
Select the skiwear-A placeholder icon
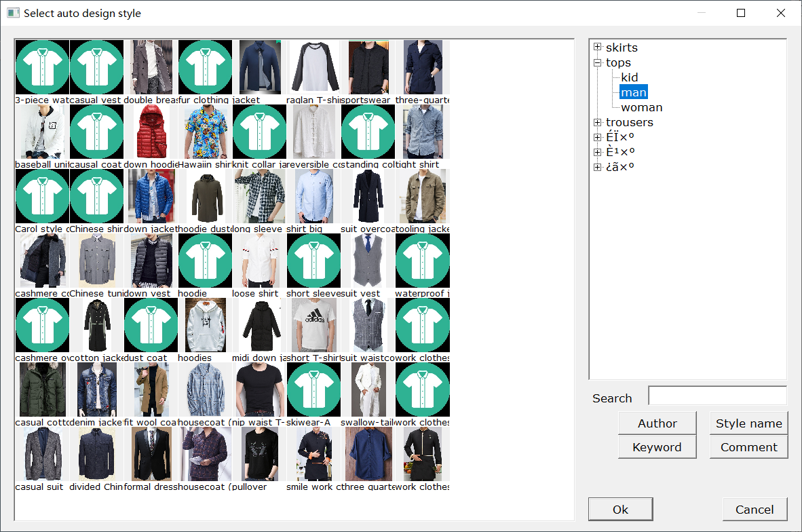314,389
